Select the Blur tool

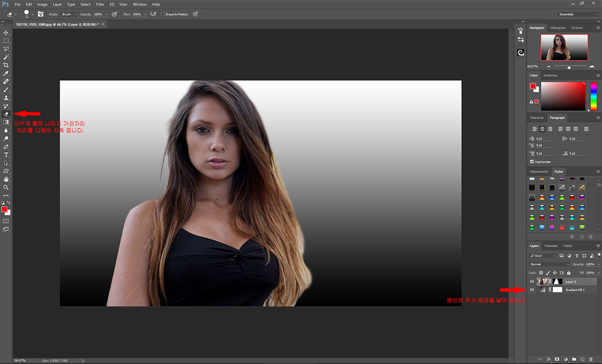6,130
